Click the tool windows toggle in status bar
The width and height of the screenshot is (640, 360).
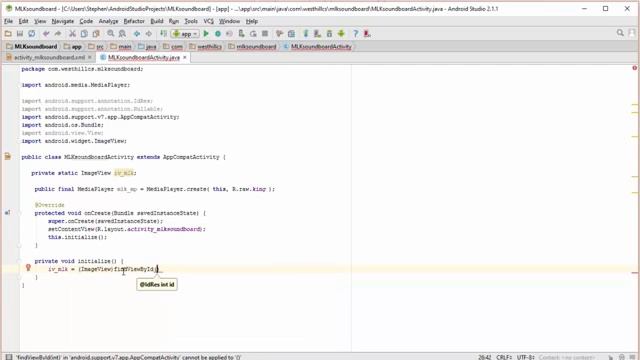coord(9,357)
